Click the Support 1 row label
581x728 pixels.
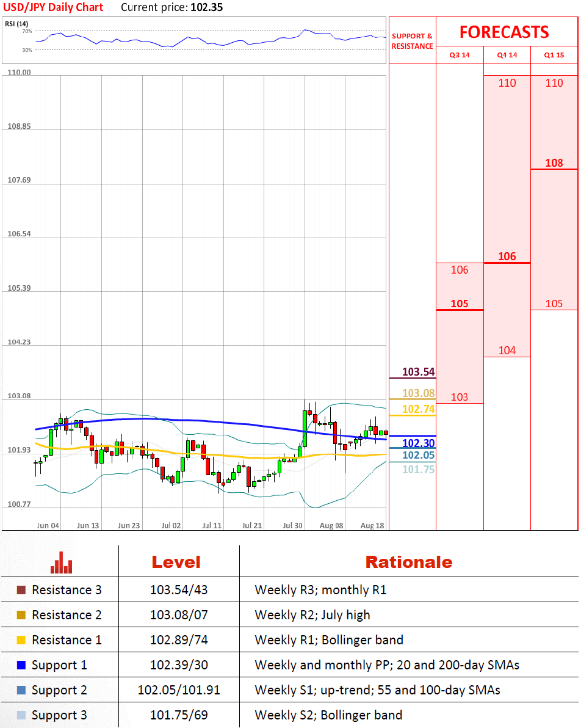(59, 665)
